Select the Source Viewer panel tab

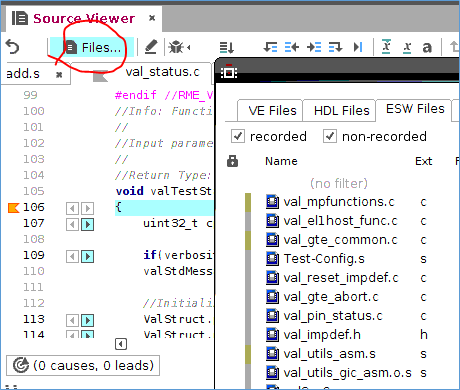[x=84, y=18]
